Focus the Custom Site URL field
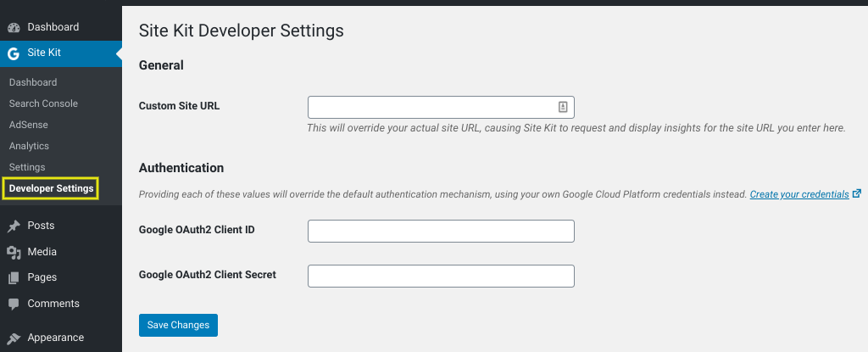868x352 pixels. coord(431,107)
